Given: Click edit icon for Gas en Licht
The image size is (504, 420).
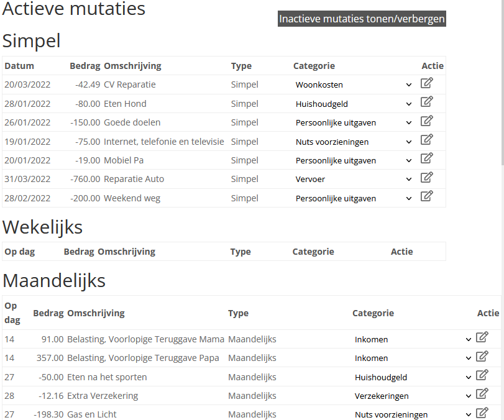Looking at the screenshot, I should pos(482,413).
